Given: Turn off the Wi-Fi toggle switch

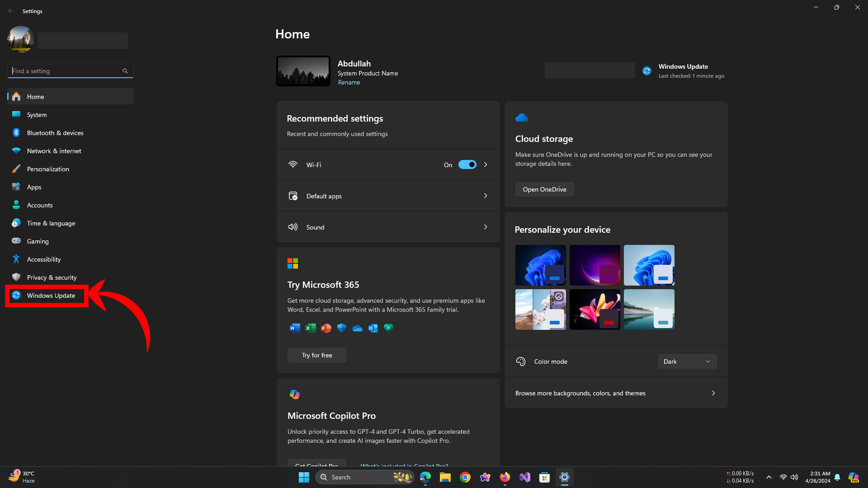Looking at the screenshot, I should [467, 165].
